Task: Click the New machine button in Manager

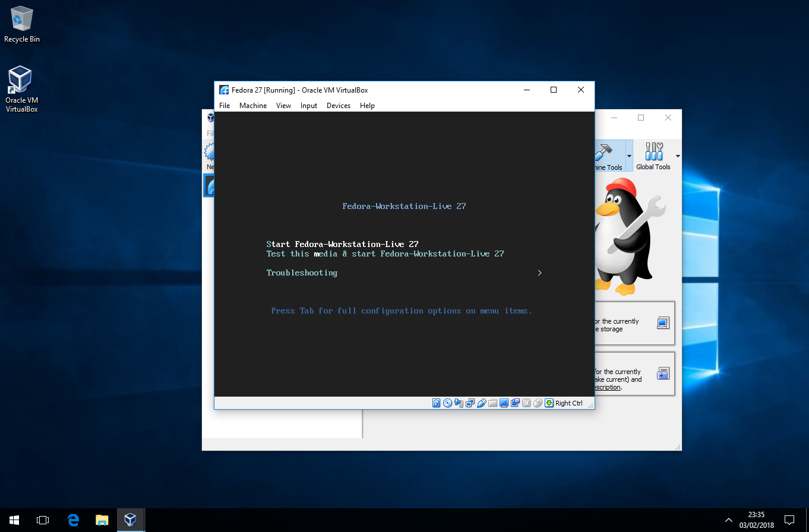Action: tap(210, 157)
